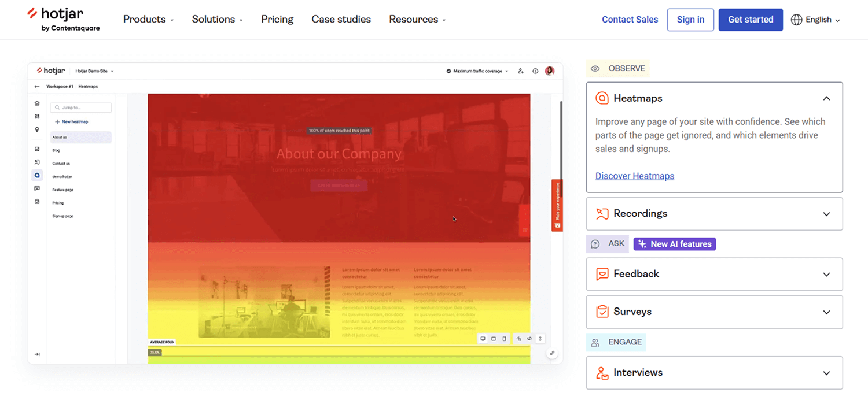This screenshot has width=868, height=404.
Task: Click the Workspace #1 breadcrumb
Action: [60, 87]
